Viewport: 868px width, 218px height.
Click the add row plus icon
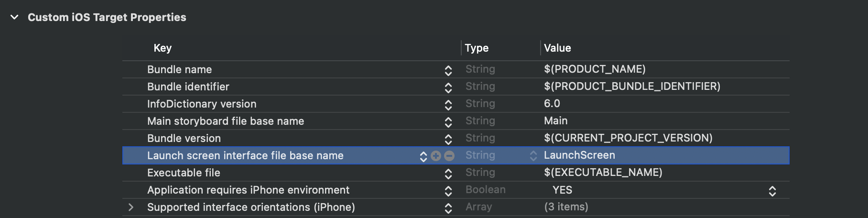pyautogui.click(x=435, y=156)
